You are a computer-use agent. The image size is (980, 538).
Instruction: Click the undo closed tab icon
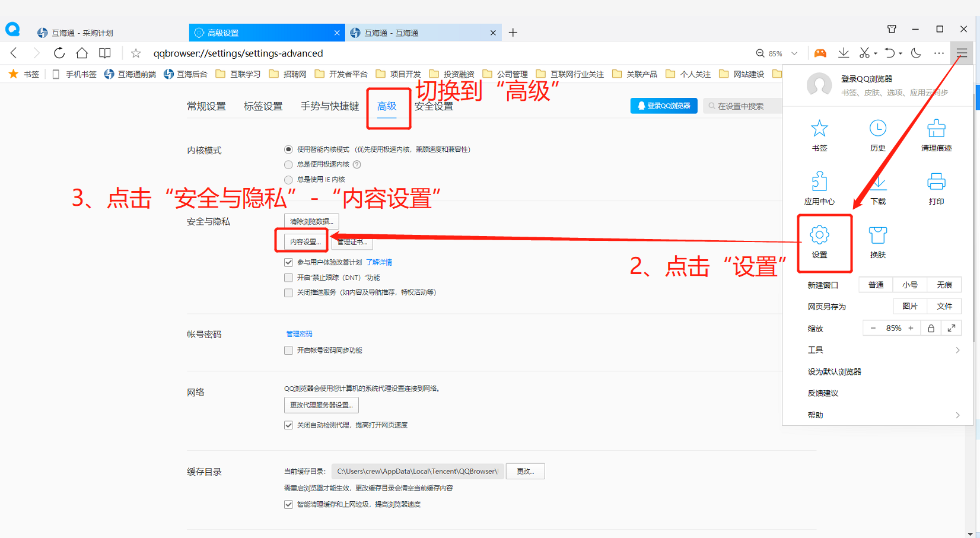[x=889, y=53]
